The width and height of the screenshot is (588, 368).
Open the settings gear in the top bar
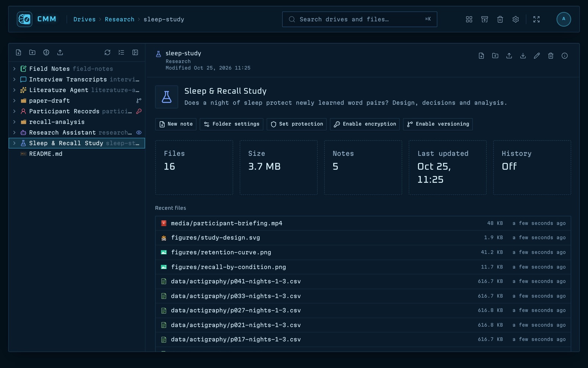515,20
